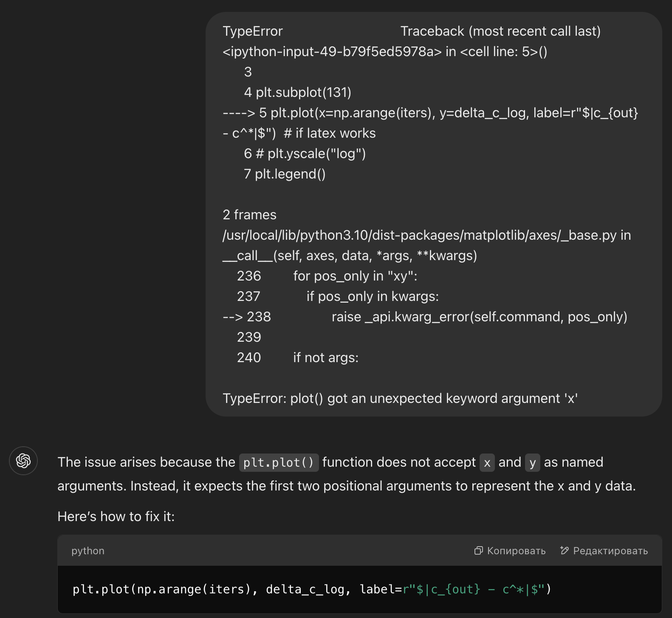Click the inline plt.plot() code chip
This screenshot has height=618, width=672.
279,462
